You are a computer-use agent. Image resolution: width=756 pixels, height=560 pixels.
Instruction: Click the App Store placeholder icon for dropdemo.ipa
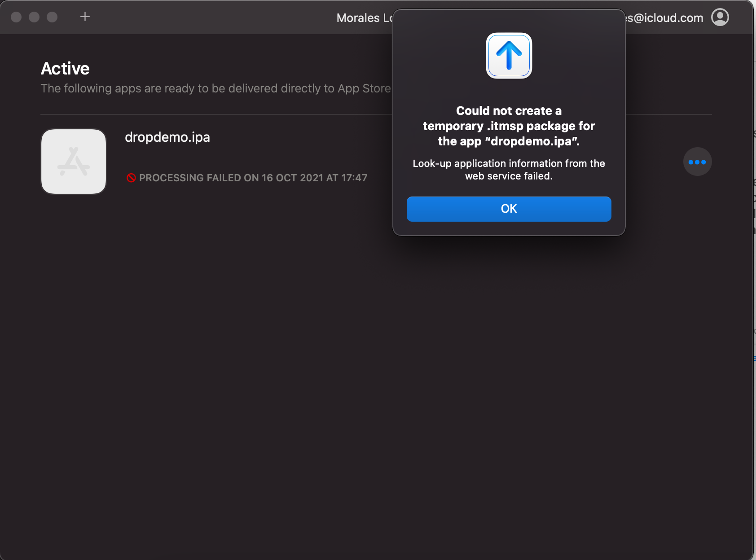point(73,161)
